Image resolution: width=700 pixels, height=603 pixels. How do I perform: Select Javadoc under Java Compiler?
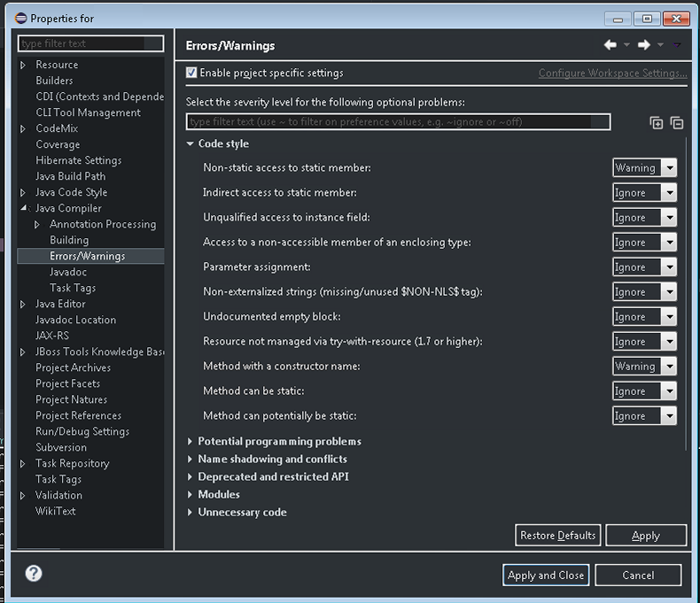click(68, 272)
